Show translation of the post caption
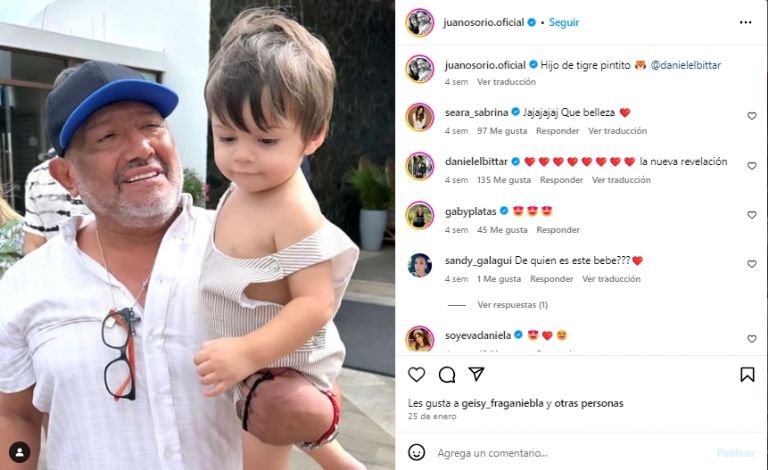768x470 pixels. tap(506, 82)
